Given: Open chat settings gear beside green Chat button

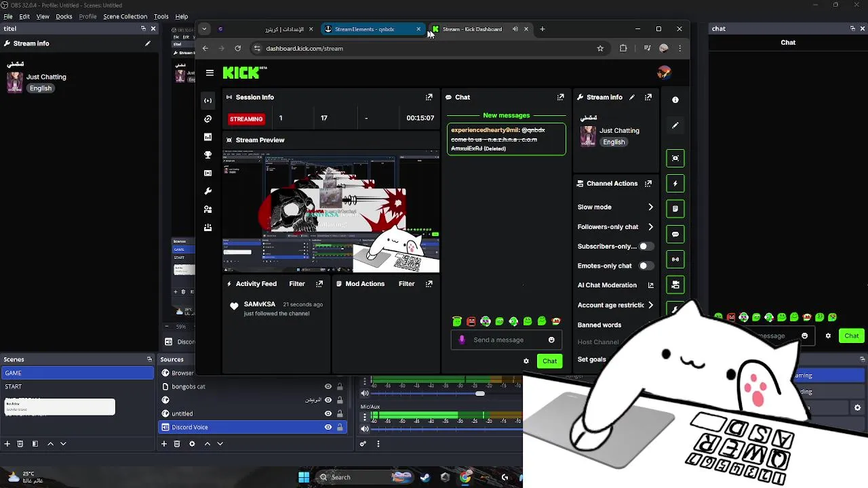Looking at the screenshot, I should [526, 361].
